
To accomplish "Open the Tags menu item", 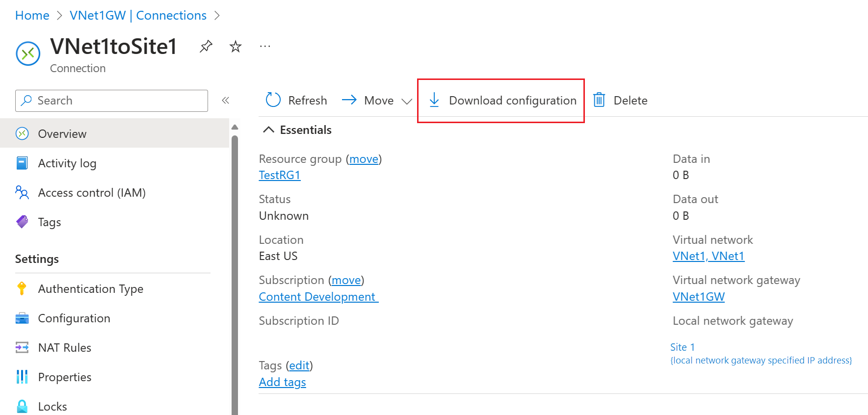I will point(114,222).
